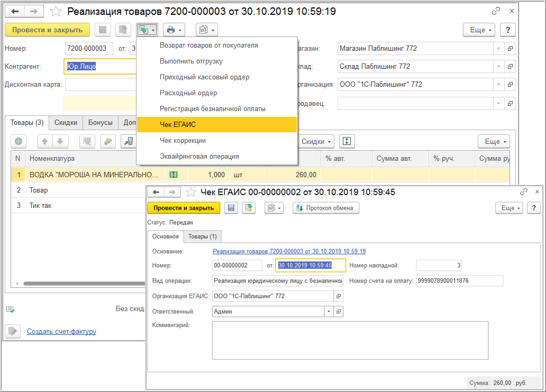Open help question button in Реализация window
This screenshot has width=546, height=392.
pos(508,30)
